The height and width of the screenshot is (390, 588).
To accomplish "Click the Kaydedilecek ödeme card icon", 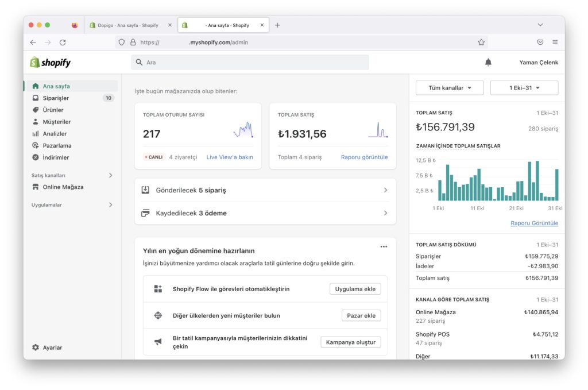I will point(145,213).
